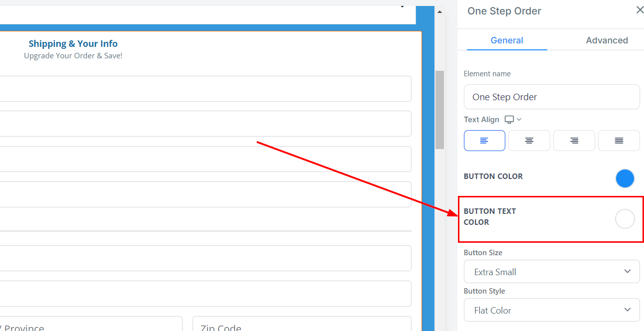Click the Province input field
The width and height of the screenshot is (644, 331).
coord(90,325)
